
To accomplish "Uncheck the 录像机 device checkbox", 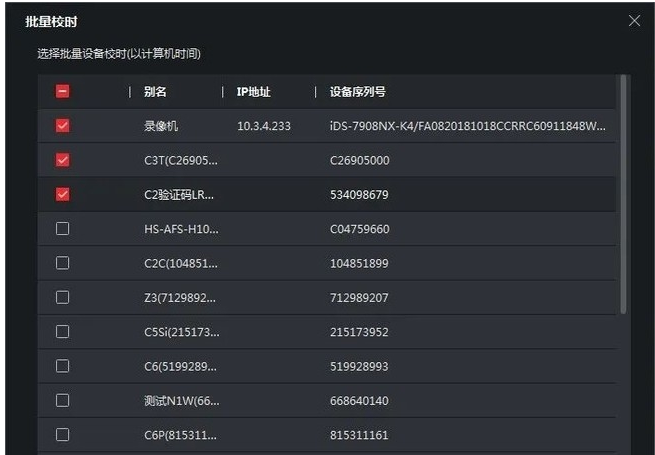I will point(63,126).
